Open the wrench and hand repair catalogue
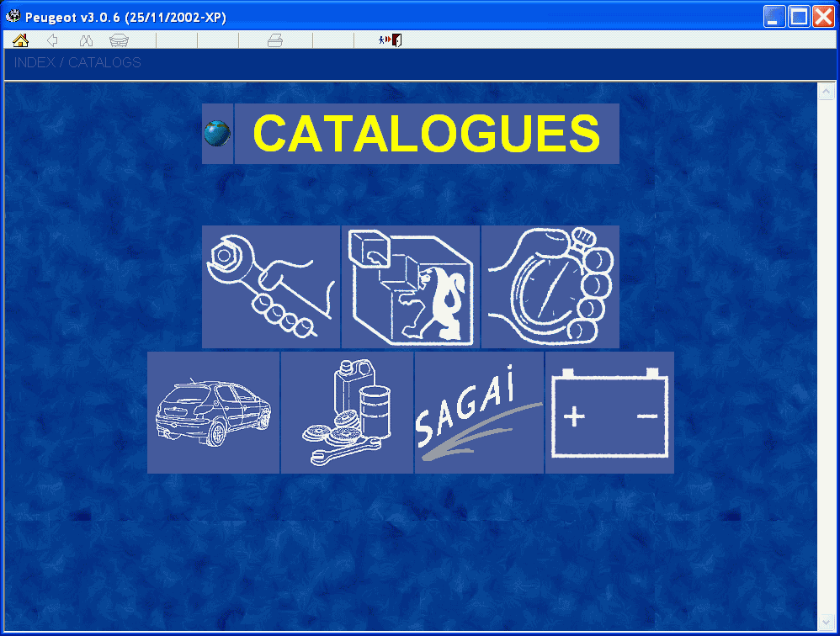Viewport: 840px width, 636px height. coord(271,287)
